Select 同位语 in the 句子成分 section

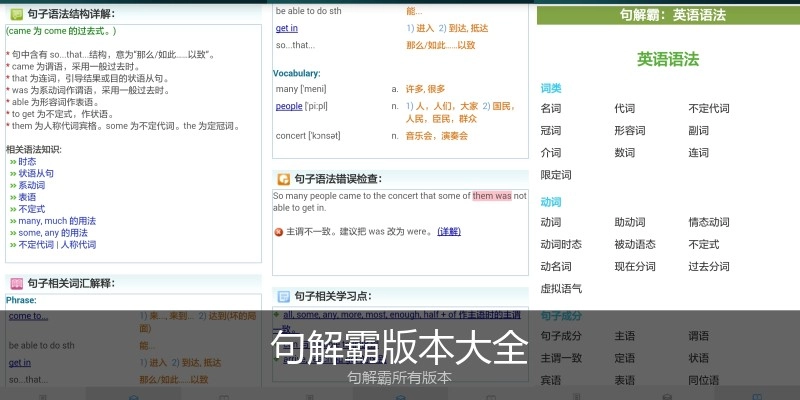(x=704, y=380)
